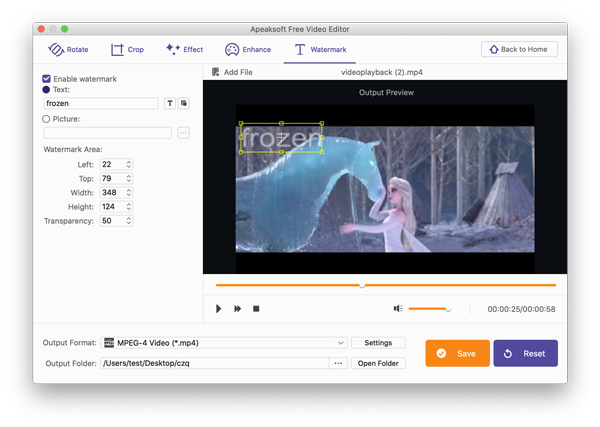Save the edited video
600x427 pixels.
click(x=458, y=353)
